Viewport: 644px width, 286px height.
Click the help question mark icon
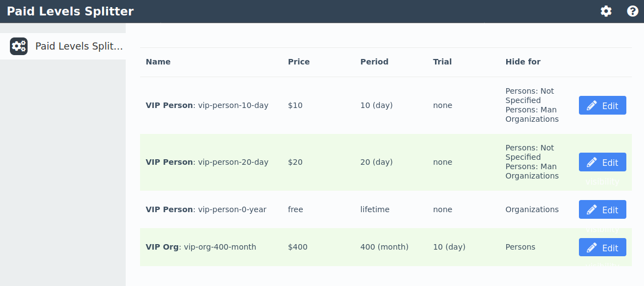[x=632, y=11]
